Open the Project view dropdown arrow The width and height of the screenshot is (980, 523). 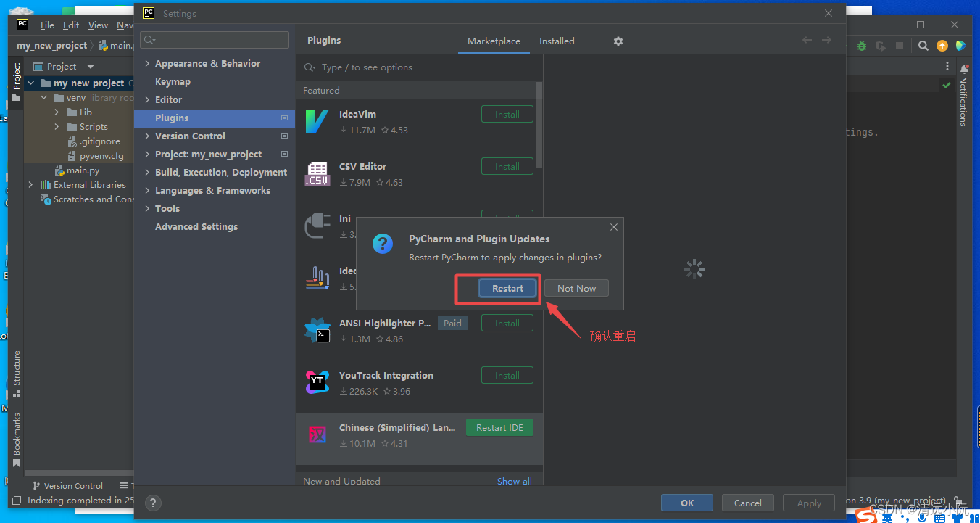[x=91, y=67]
